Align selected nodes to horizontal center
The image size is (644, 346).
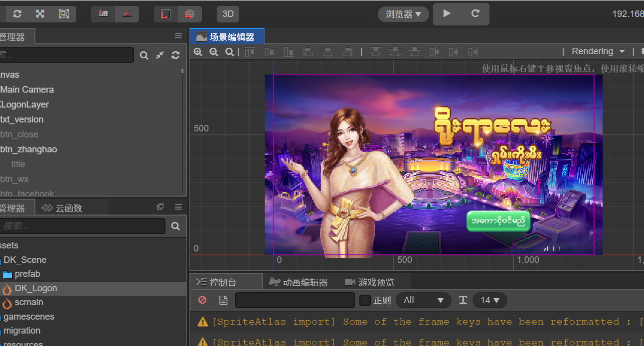pyautogui.click(x=328, y=52)
